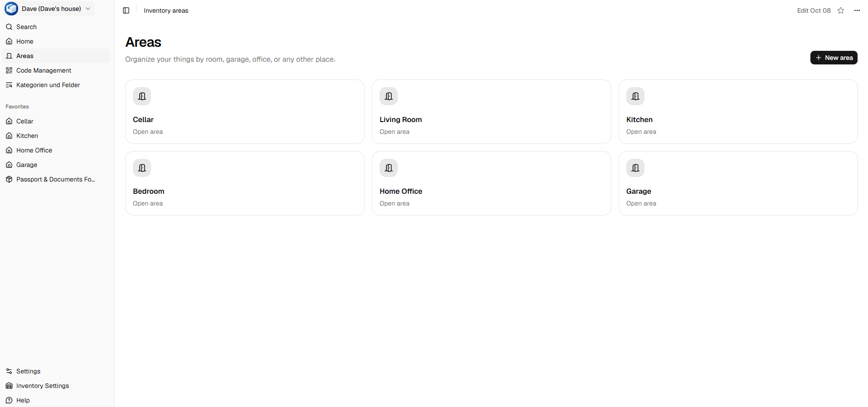Open the Home Office area card
This screenshot has width=868, height=407.
pyautogui.click(x=492, y=183)
